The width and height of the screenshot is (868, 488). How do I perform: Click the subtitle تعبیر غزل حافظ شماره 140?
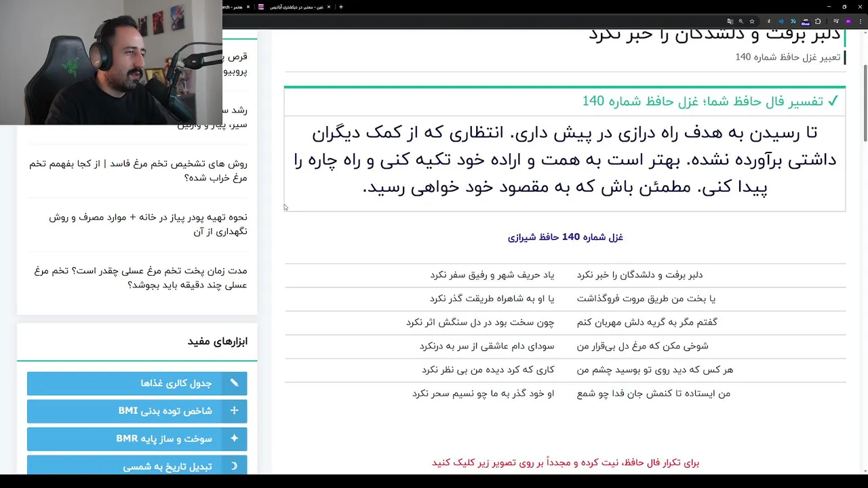788,57
